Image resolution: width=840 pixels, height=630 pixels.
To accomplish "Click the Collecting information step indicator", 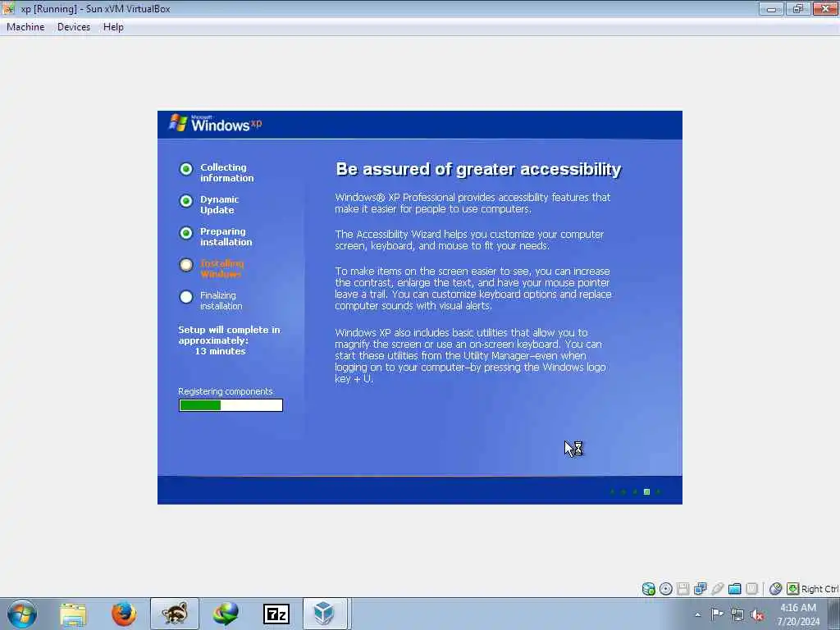I will [186, 169].
